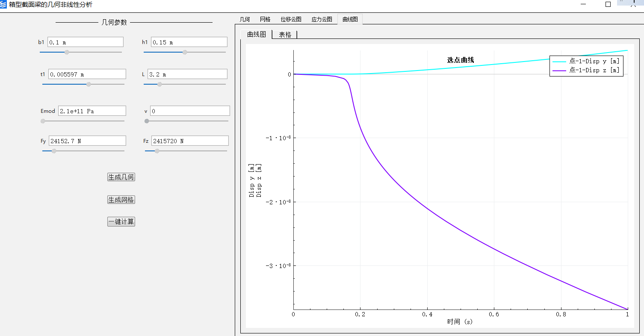Click the x-axis label 时间 (s)
The width and height of the screenshot is (644, 336).
tap(460, 322)
